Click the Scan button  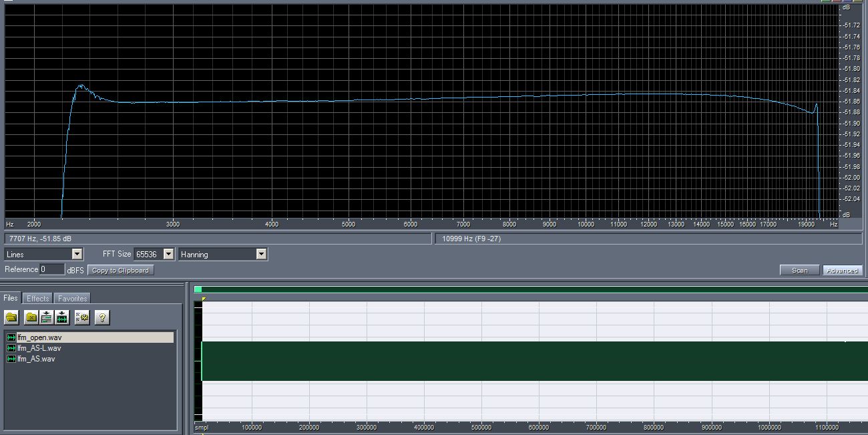pyautogui.click(x=799, y=270)
